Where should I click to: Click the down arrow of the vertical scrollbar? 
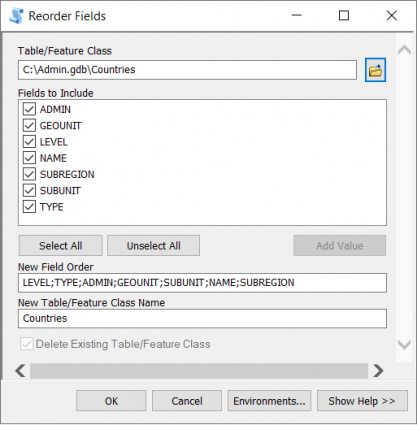(404, 344)
